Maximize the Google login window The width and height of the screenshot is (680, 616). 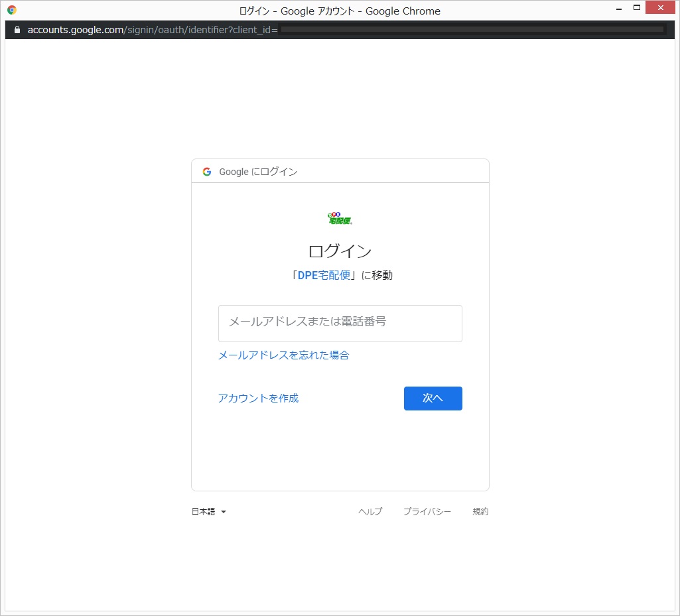point(637,8)
